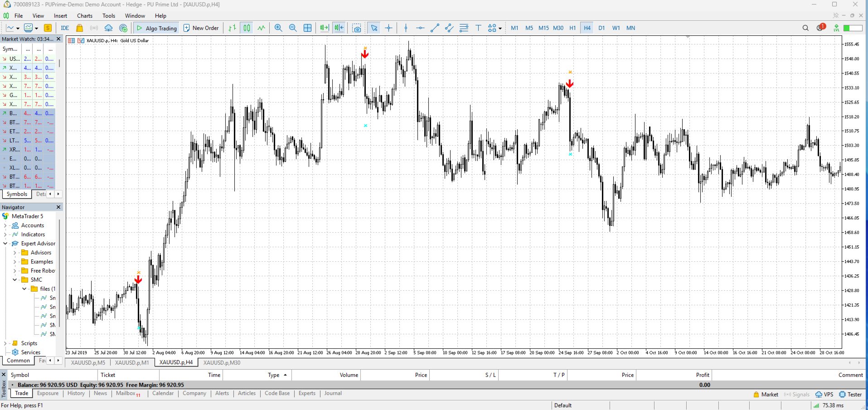Open the search magnifier icon
The image size is (868, 410).
tap(805, 28)
